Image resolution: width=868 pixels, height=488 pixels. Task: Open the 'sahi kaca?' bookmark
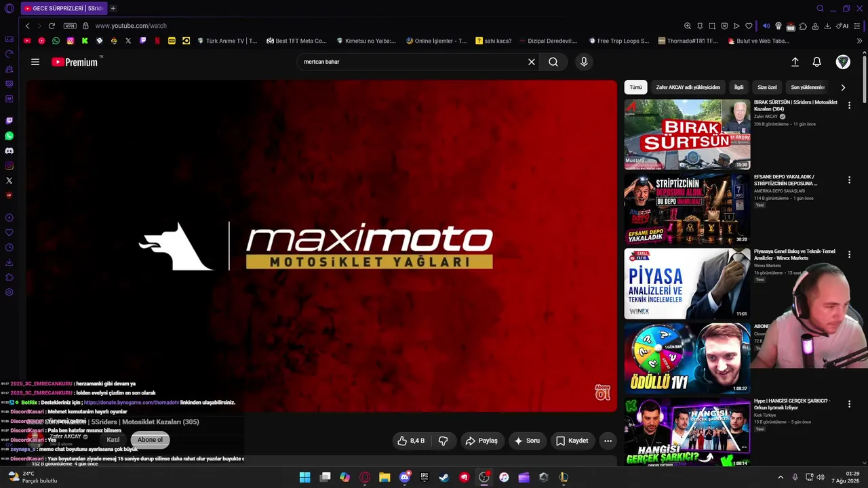494,41
